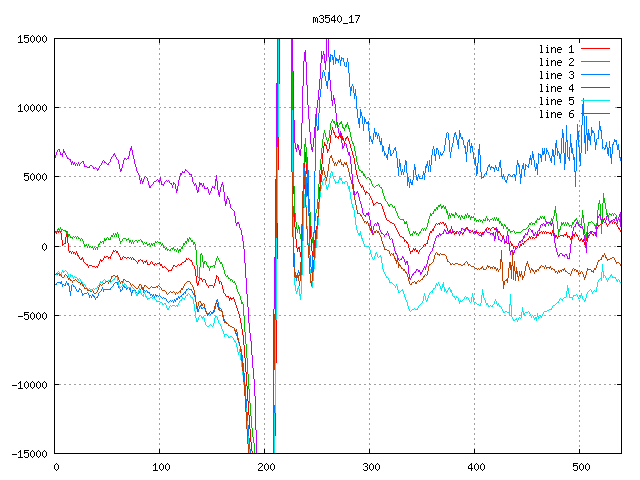Click the y-axis label -5000
The image size is (640, 480).
[x=32, y=316]
